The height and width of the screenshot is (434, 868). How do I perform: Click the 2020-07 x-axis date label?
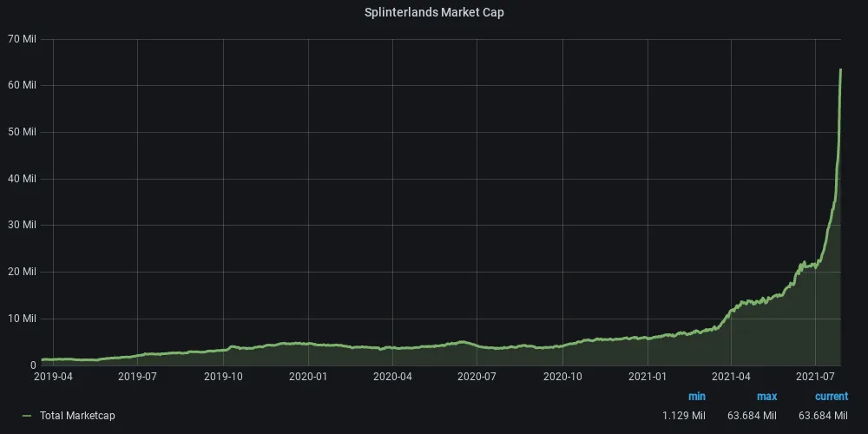pos(477,377)
